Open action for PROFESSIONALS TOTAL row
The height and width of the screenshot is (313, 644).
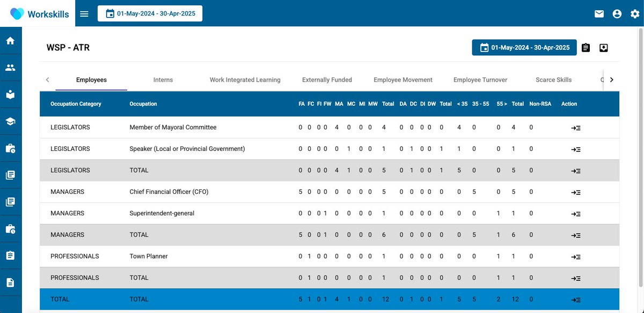coord(576,278)
